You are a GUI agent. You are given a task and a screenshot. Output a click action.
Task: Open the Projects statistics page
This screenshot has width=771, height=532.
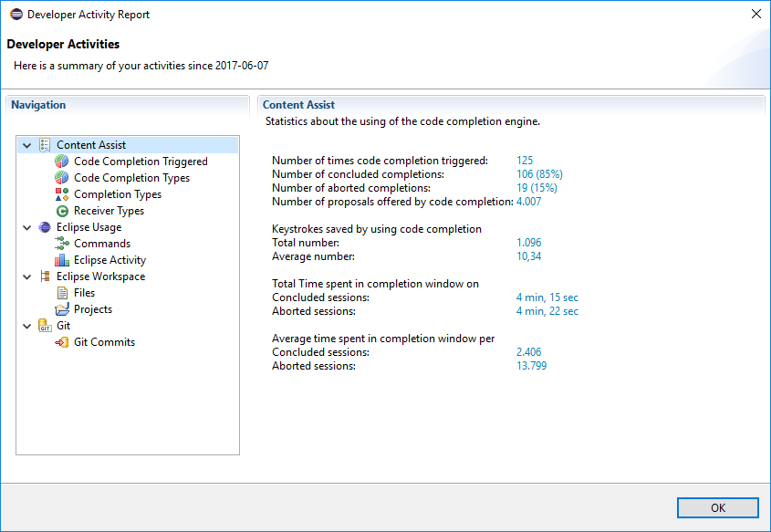[x=93, y=309]
